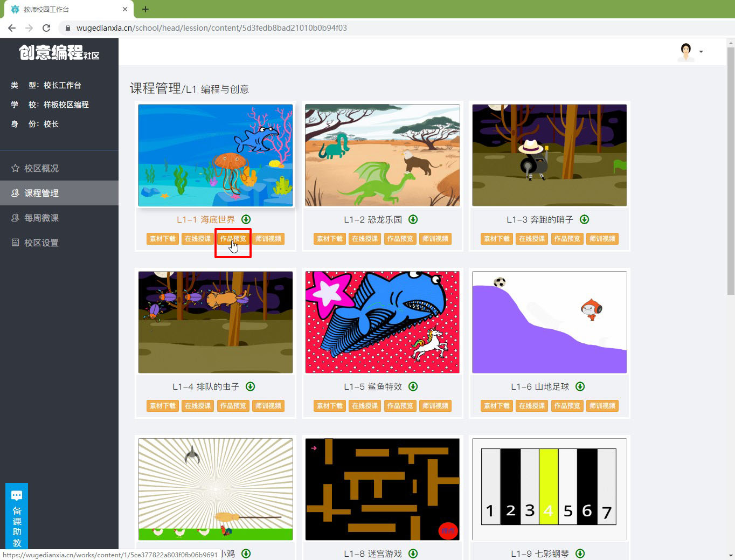Screen dimensions: 735x560
Task: Open the L1-6 山地足球 thumbnail
Action: coord(550,322)
